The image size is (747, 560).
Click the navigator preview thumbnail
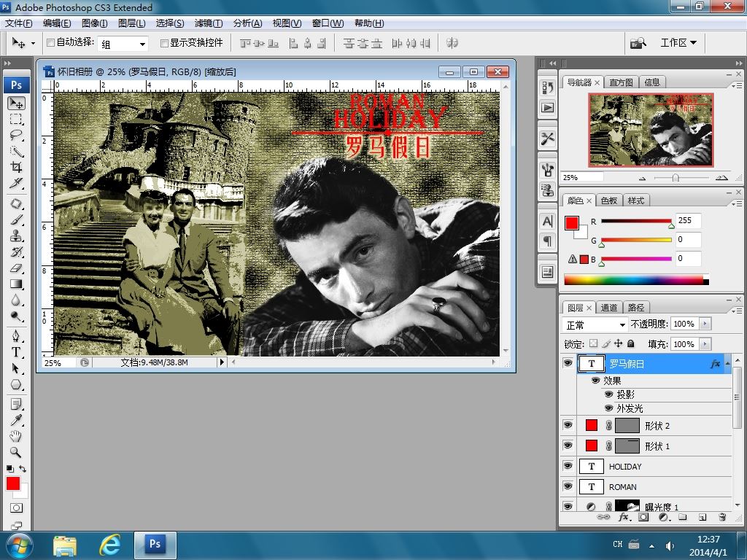[650, 130]
